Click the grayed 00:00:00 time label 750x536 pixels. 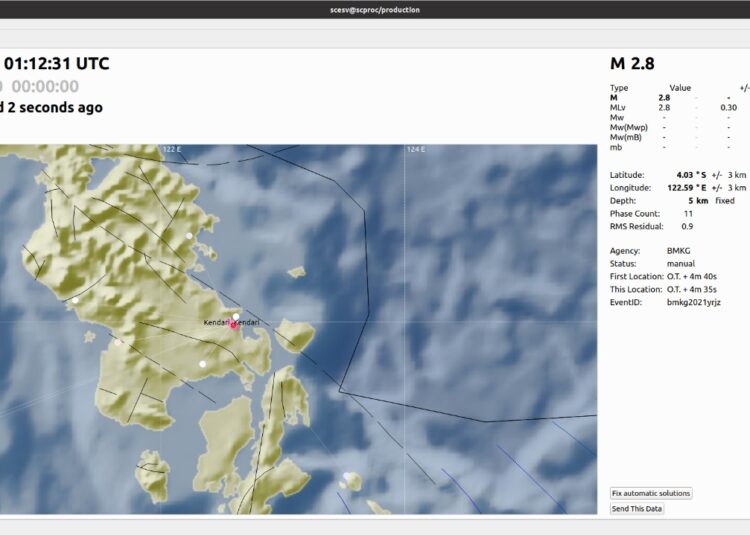45,87
